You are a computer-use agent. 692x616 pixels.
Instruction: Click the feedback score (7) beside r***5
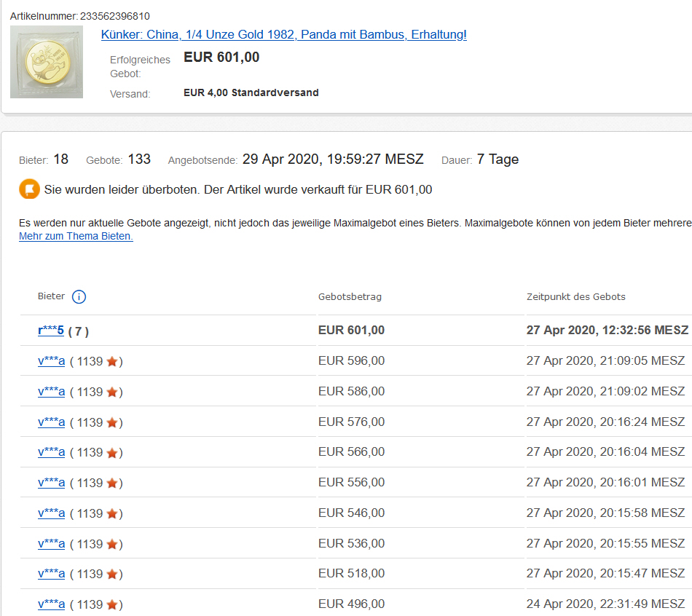coord(79,331)
